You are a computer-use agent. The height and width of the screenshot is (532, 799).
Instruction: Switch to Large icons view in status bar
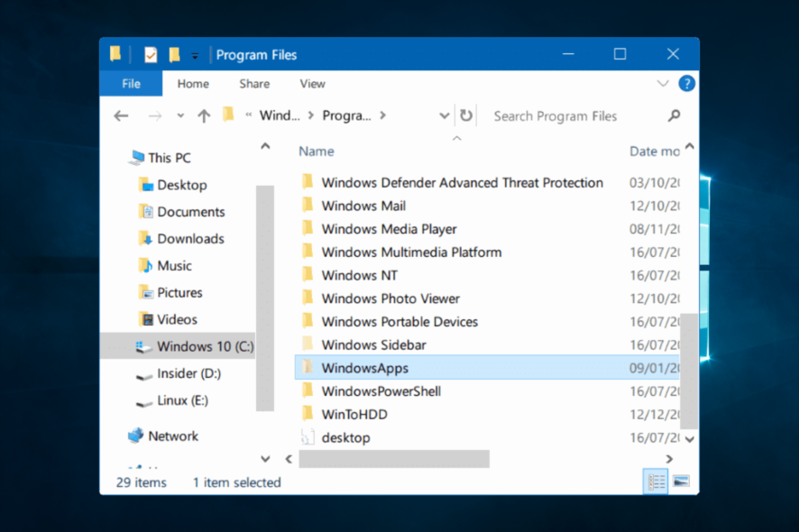681,481
